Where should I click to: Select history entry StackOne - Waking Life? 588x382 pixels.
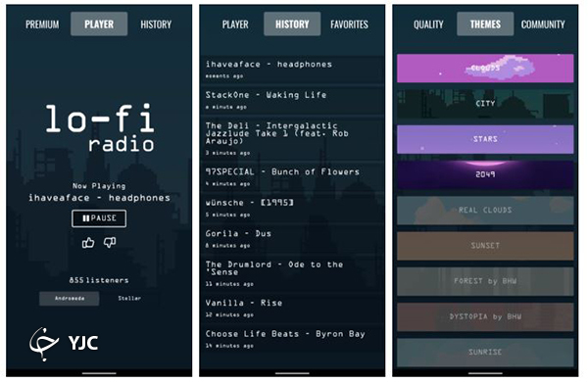pyautogui.click(x=292, y=101)
